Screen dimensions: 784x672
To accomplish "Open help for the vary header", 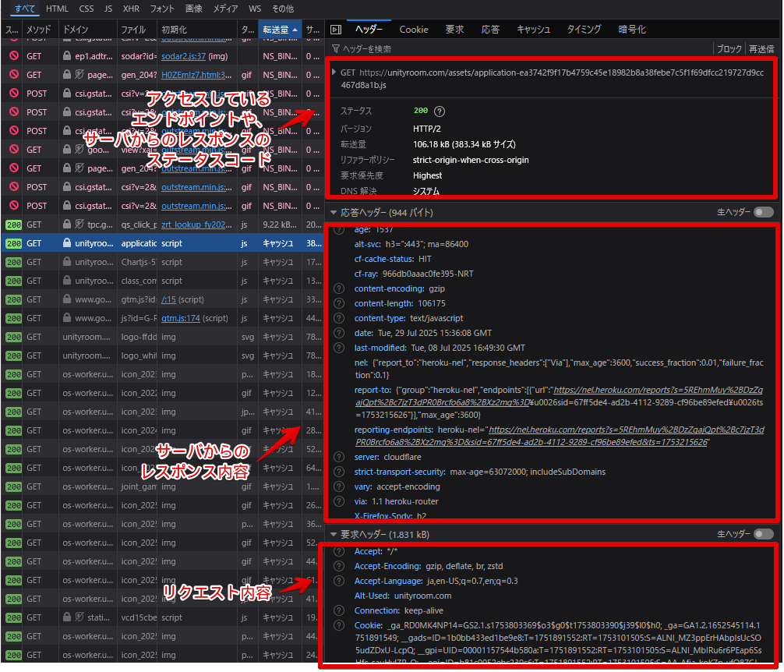I will click(339, 486).
